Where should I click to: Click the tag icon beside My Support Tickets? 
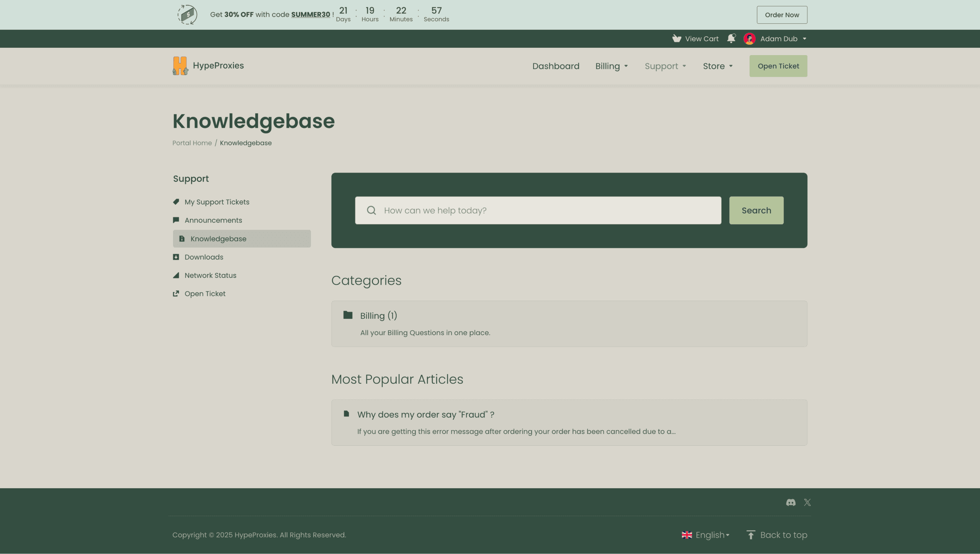pyautogui.click(x=176, y=202)
